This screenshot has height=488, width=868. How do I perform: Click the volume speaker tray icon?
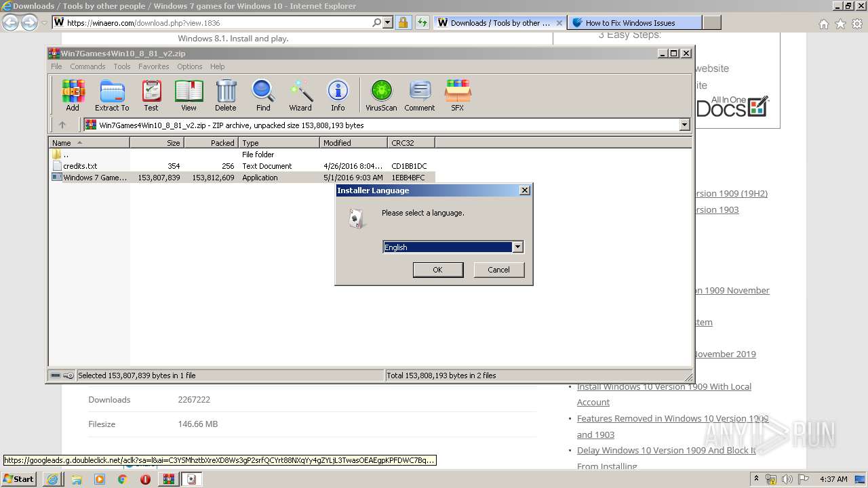coord(787,479)
